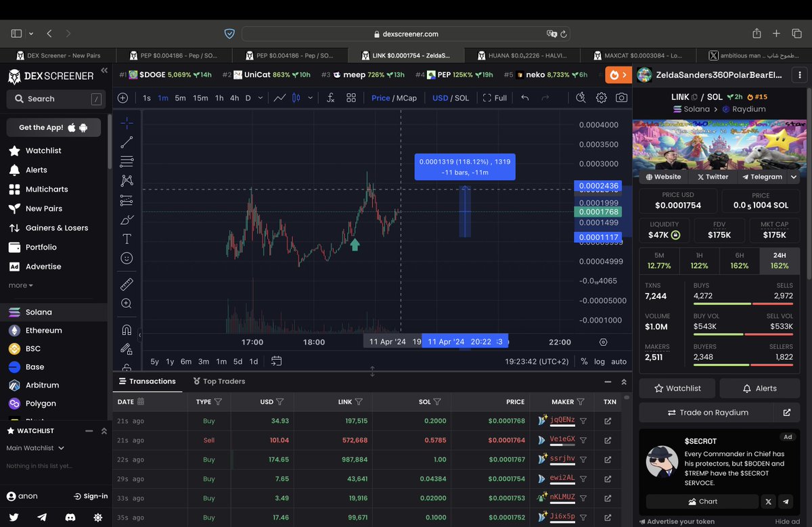Toggle the log scale option
The width and height of the screenshot is (812, 527).
pos(600,361)
